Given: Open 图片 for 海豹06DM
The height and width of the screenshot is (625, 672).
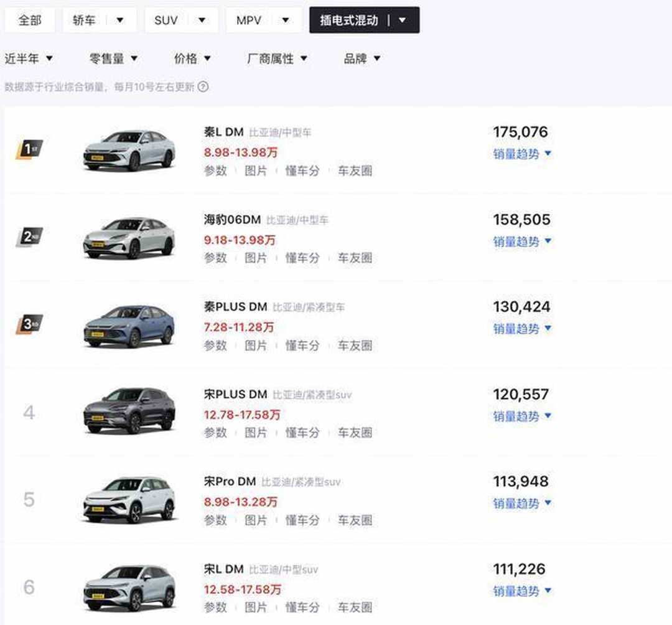Looking at the screenshot, I should tap(256, 258).
